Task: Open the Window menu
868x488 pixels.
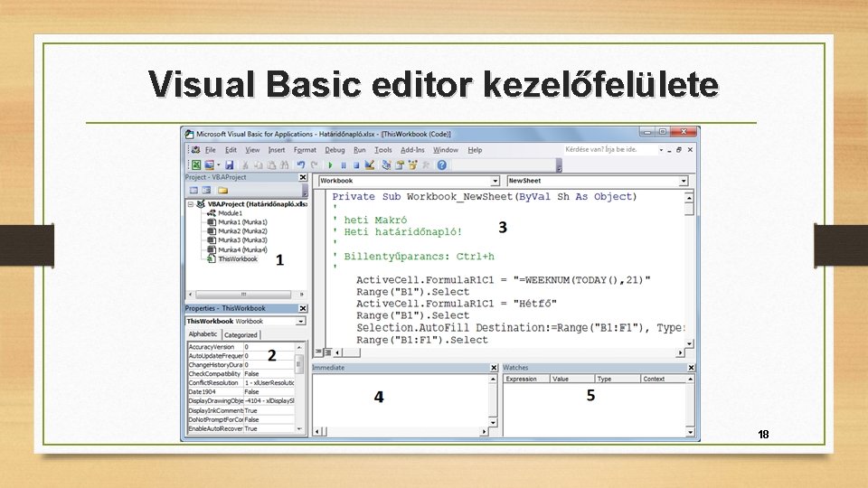Action: (446, 150)
